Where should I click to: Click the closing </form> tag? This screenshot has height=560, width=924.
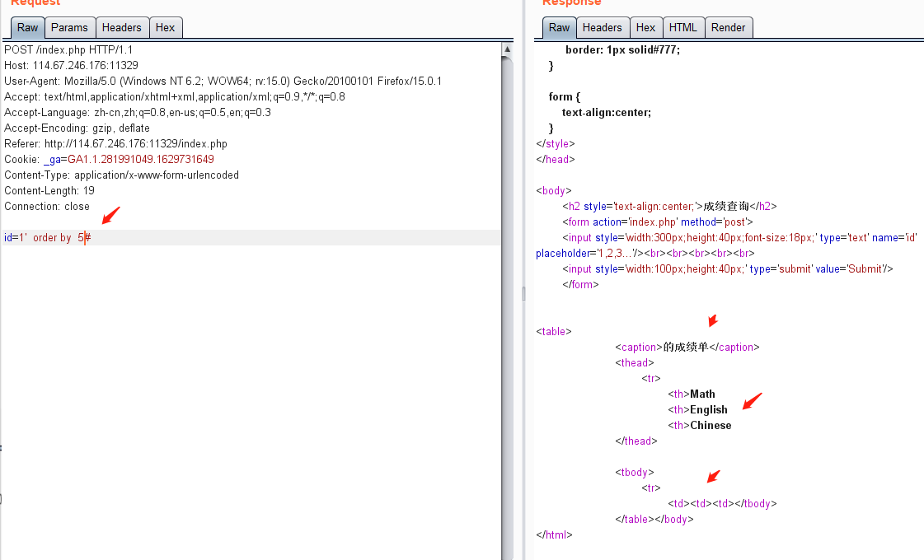click(580, 284)
